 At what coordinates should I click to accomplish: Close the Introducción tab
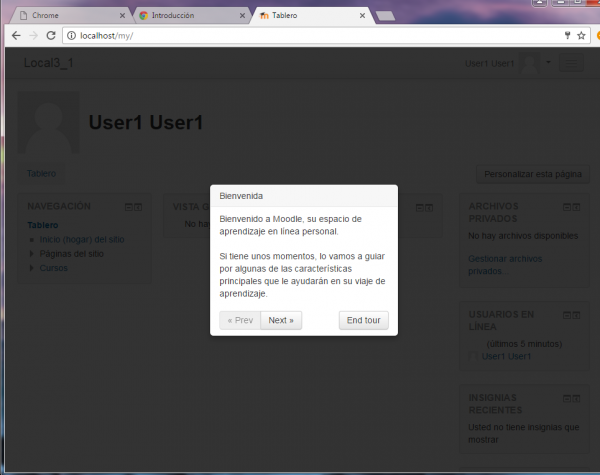pos(242,15)
